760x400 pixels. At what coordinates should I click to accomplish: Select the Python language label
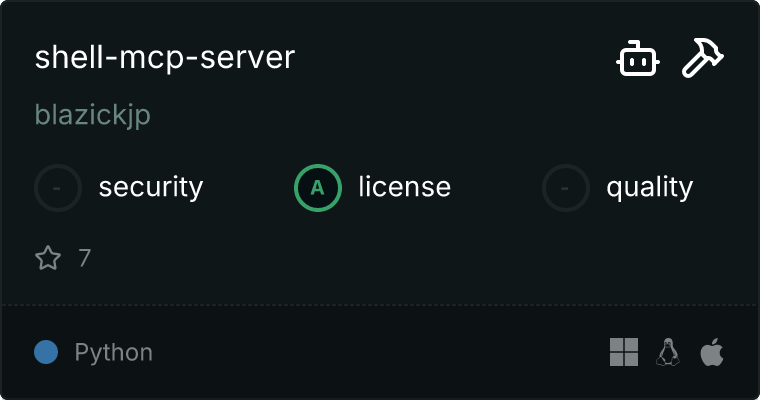(113, 352)
